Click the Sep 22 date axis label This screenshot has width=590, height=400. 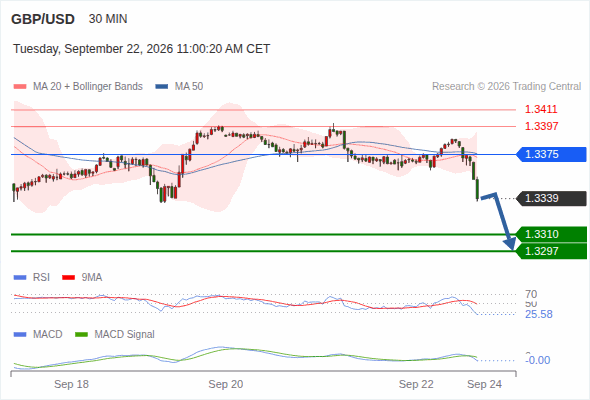tap(416, 384)
